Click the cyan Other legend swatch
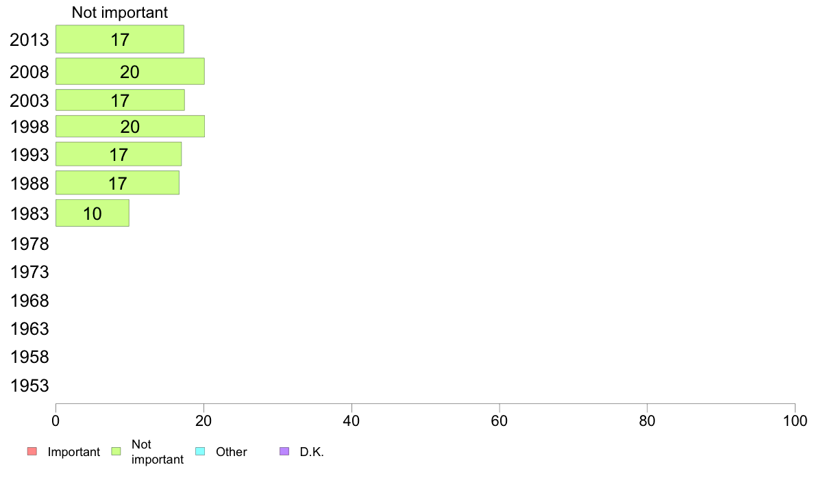 [200, 451]
